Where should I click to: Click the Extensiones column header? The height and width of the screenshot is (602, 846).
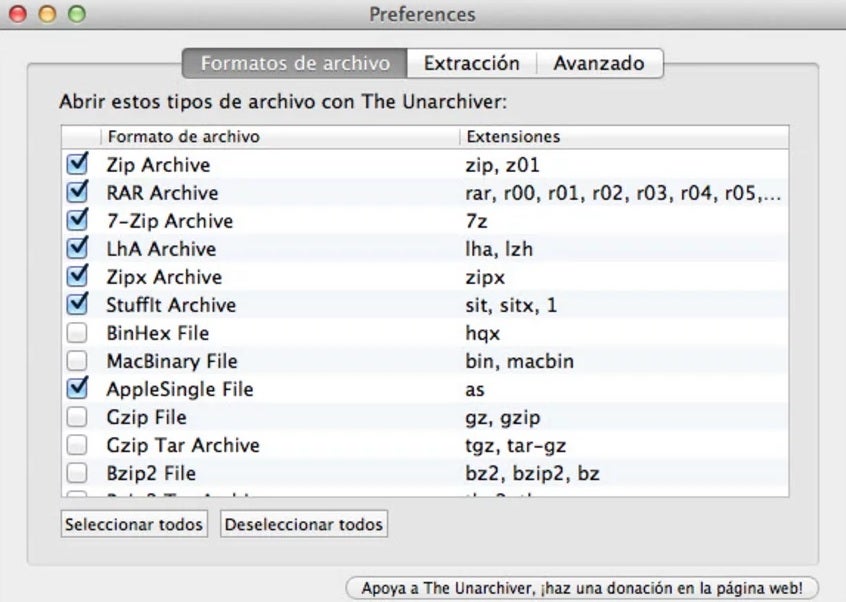tap(622, 137)
